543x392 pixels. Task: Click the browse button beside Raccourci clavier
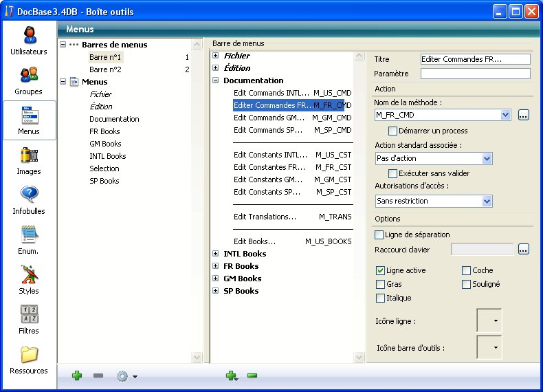pyautogui.click(x=524, y=249)
